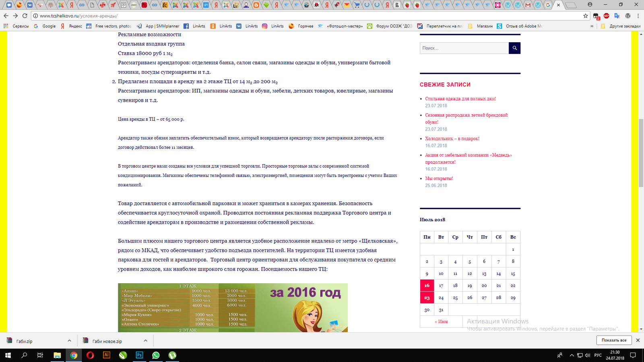The width and height of the screenshot is (644, 362).
Task: Bookmark this page with star icon
Action: [x=586, y=16]
